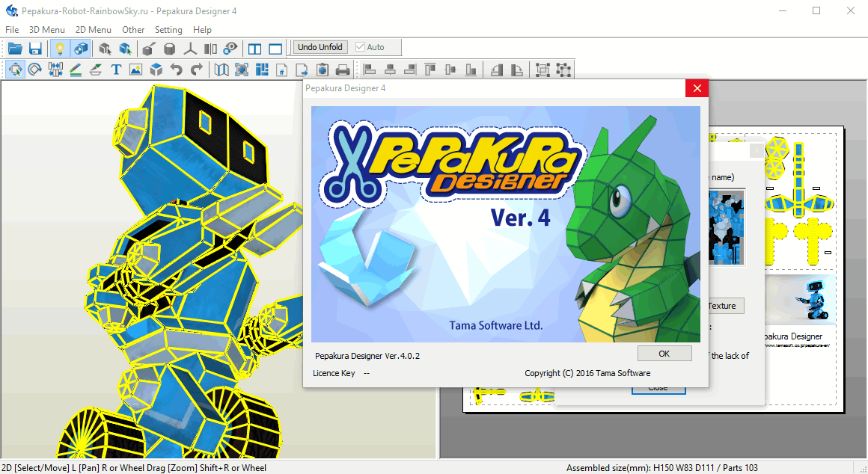Click the Open file folder icon

[x=15, y=49]
